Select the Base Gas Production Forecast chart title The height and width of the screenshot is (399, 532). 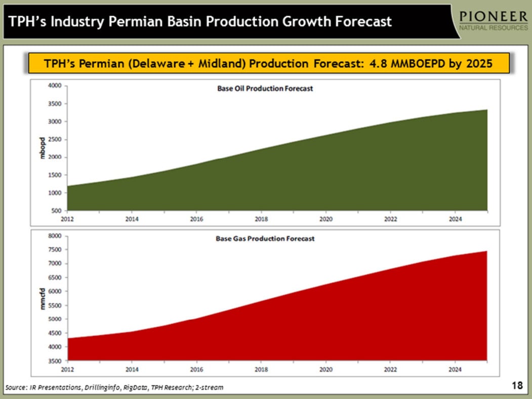click(262, 238)
